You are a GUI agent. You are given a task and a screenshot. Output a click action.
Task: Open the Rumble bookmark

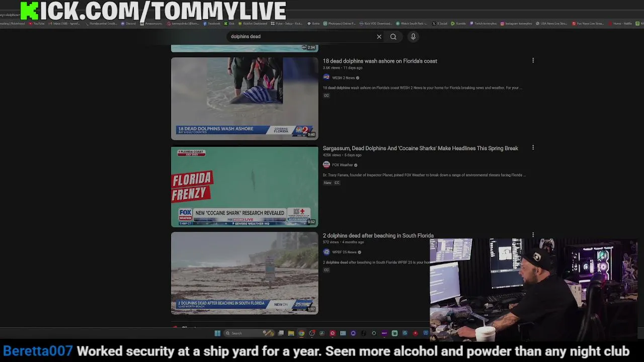pos(458,24)
